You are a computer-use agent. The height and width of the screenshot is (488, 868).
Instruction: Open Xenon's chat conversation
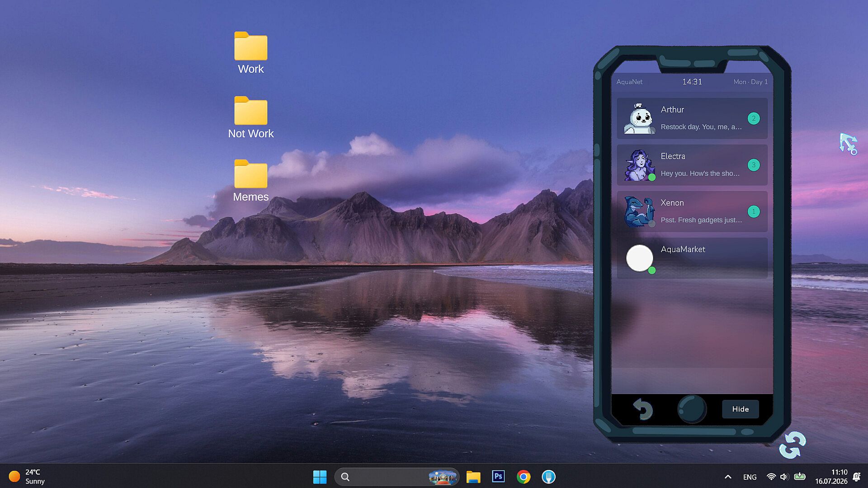click(x=692, y=211)
